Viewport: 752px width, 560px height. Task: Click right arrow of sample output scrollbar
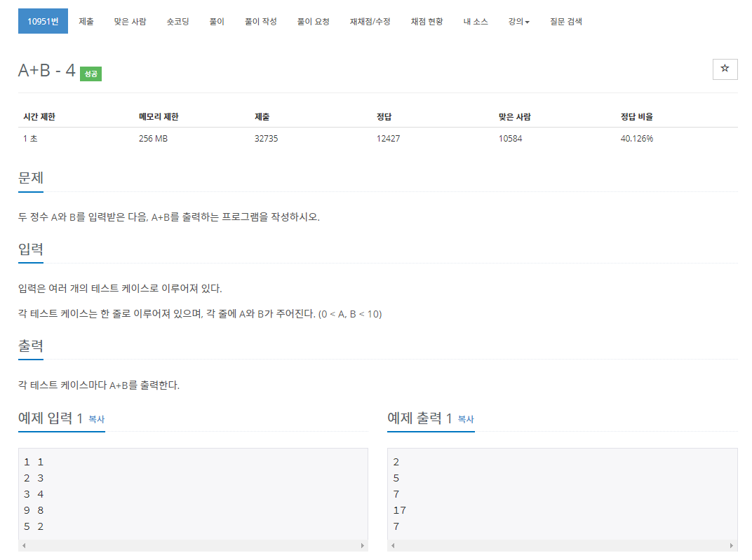pos(732,545)
